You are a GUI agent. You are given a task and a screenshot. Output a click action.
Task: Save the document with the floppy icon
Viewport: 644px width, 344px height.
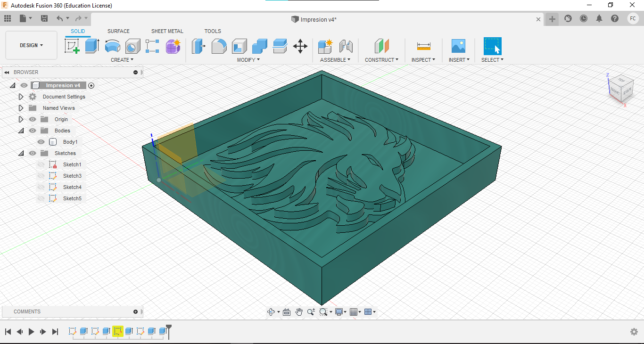44,18
